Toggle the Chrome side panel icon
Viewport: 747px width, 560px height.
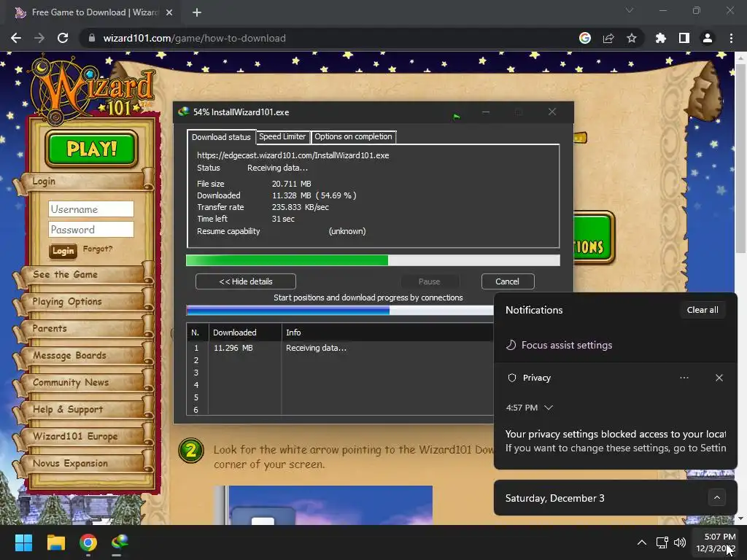(684, 38)
